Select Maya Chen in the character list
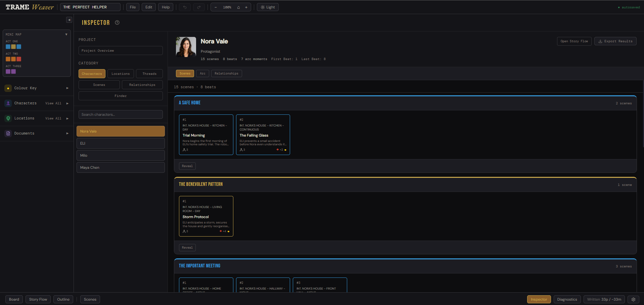 point(121,167)
